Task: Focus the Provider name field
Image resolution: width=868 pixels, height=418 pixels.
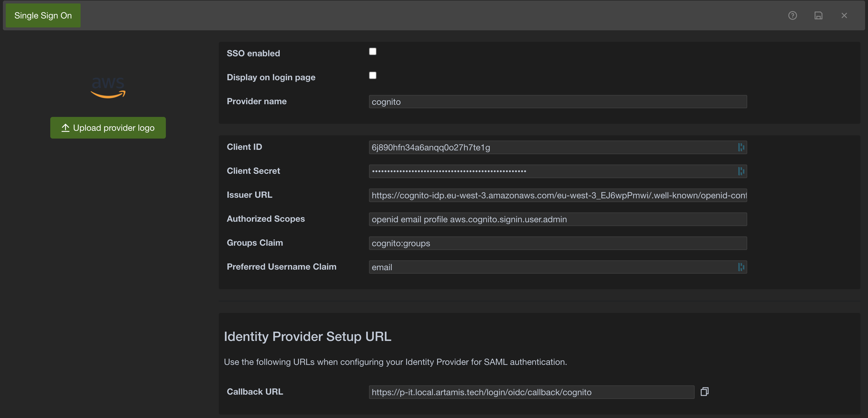Action: 558,102
